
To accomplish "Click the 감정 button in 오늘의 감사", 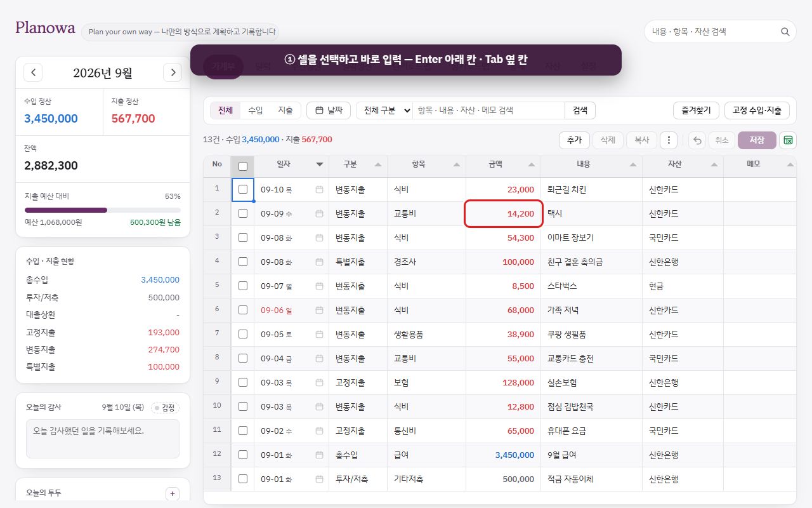I will pos(165,408).
